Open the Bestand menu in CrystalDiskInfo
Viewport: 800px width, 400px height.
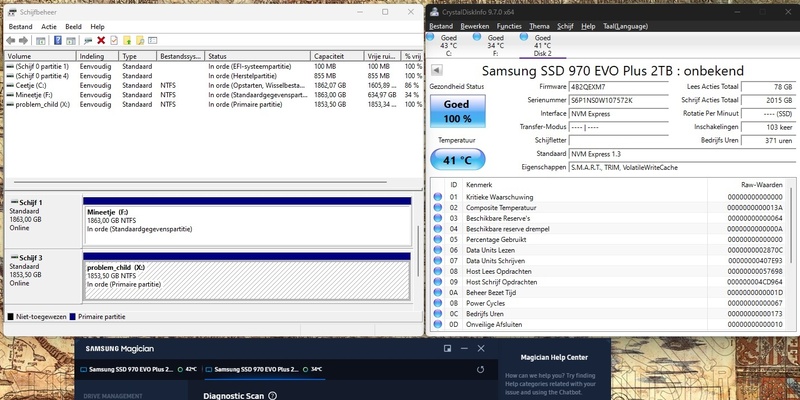pyautogui.click(x=441, y=26)
